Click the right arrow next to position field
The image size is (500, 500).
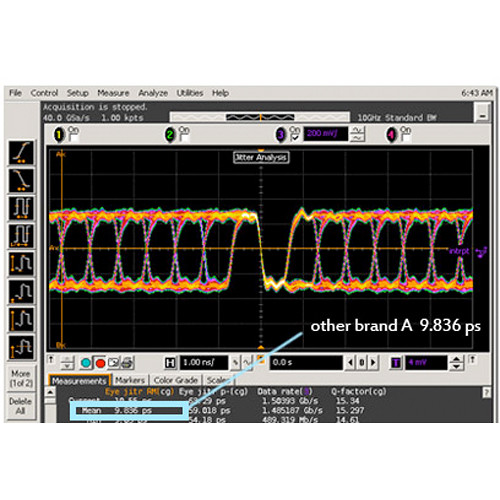coord(373,362)
